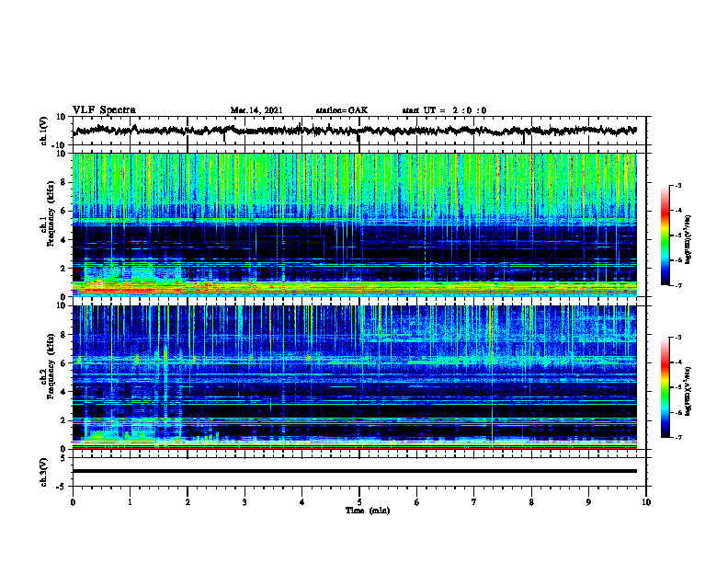
Task: Click time axis tick label '9'
Action: click(588, 502)
